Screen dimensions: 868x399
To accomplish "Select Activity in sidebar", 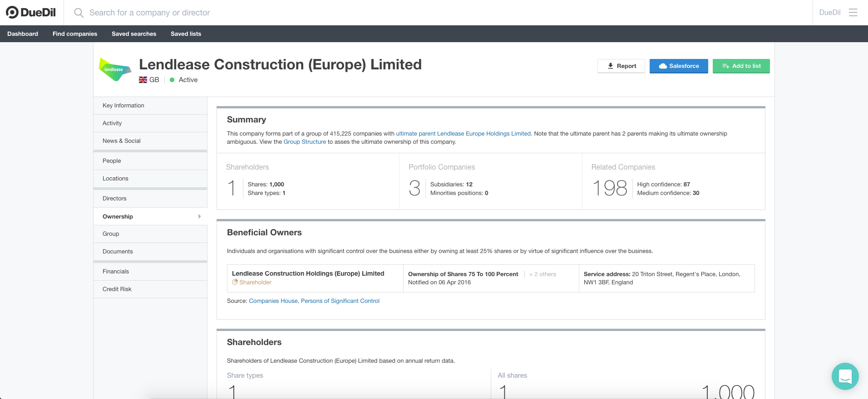I will 150,123.
